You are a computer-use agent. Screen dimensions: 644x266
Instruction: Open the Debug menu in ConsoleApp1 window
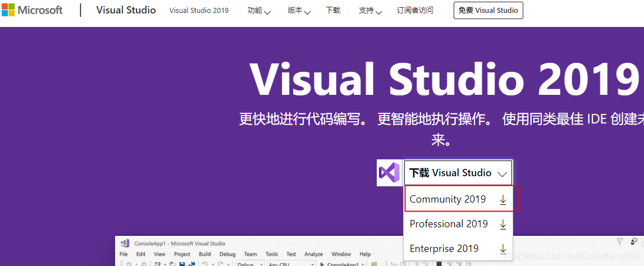coord(227,254)
